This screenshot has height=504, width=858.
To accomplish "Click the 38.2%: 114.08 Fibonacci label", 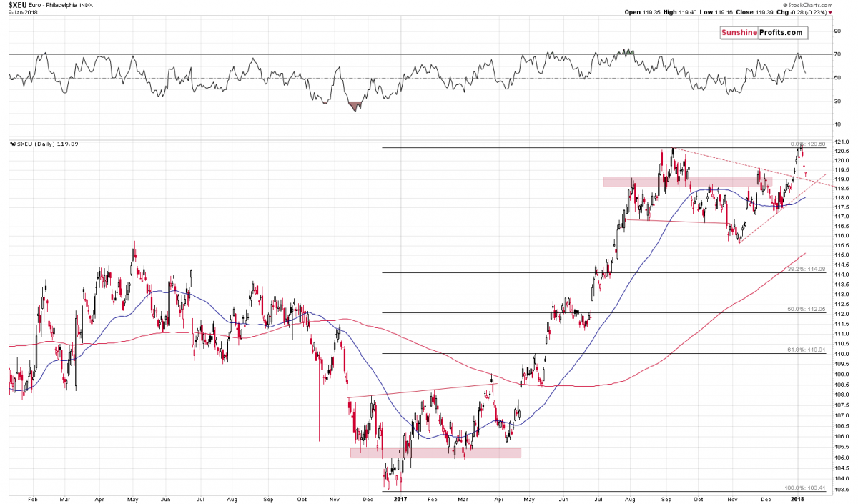I will tap(806, 270).
